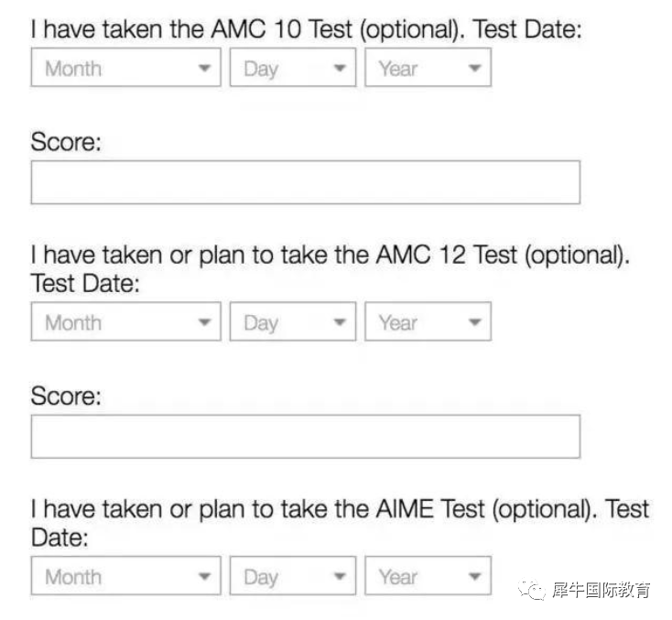
Task: Click the AMC 10 Score input field
Action: (x=306, y=182)
